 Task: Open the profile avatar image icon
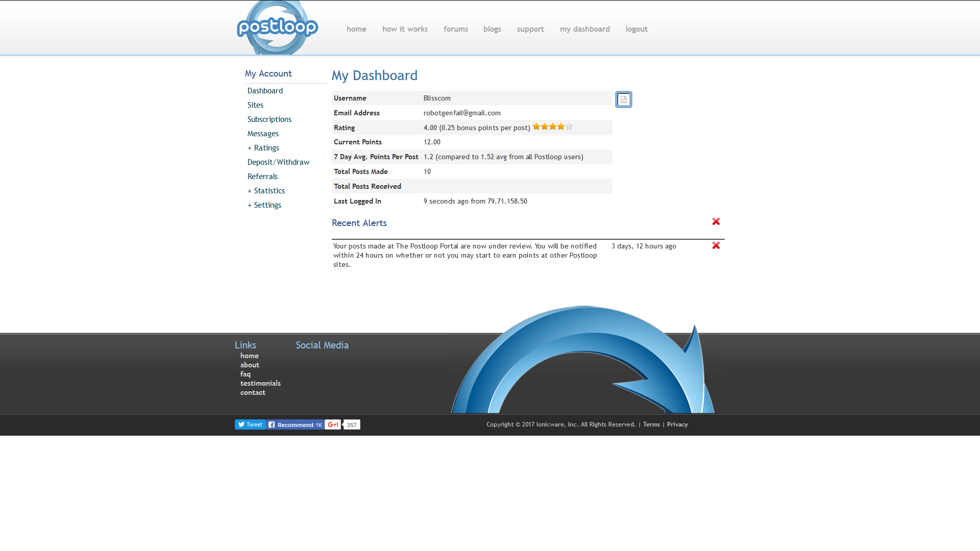(x=624, y=99)
